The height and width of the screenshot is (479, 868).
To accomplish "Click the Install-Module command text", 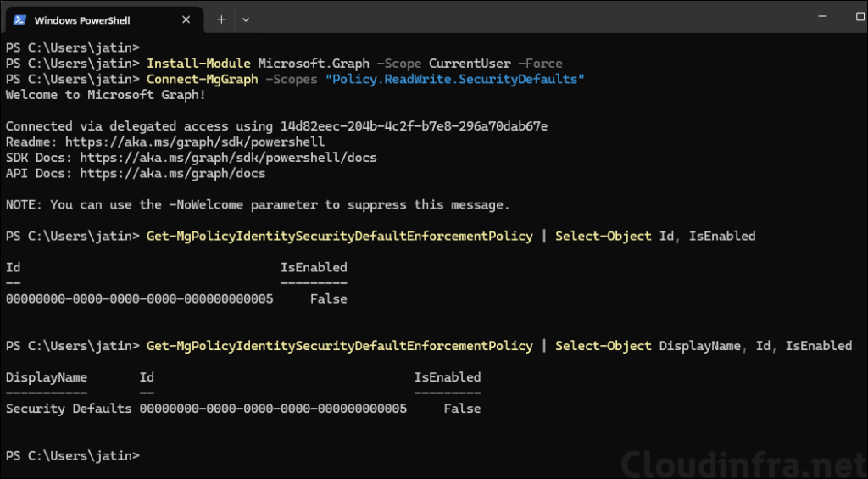I will click(198, 64).
